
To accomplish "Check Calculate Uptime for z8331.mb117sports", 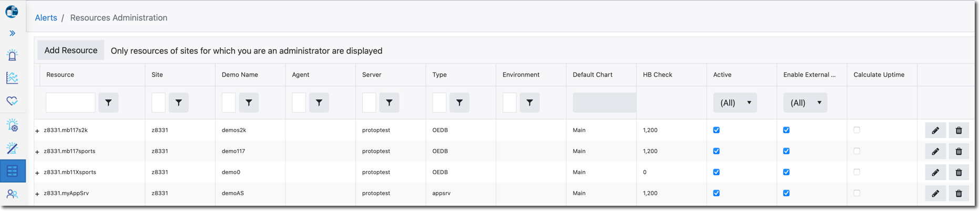I will [x=856, y=151].
